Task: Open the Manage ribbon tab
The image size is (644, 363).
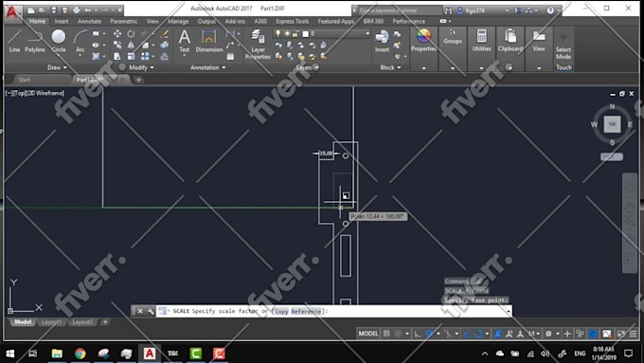Action: pyautogui.click(x=178, y=21)
